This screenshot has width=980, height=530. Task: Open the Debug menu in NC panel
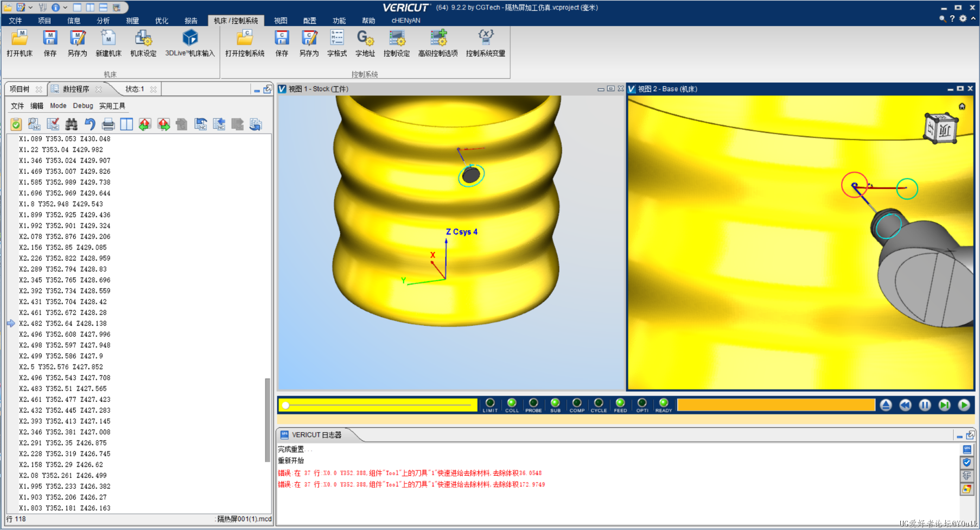[83, 106]
